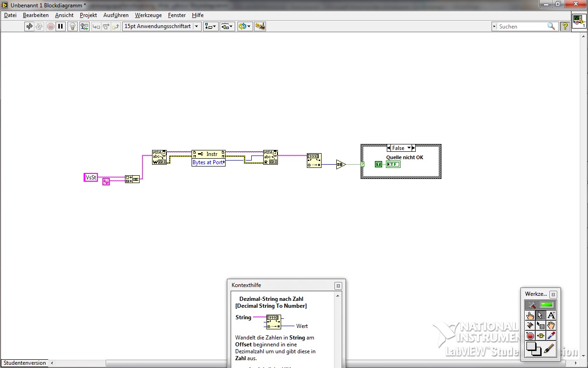Select the Equal To Zero comparison node

point(340,164)
